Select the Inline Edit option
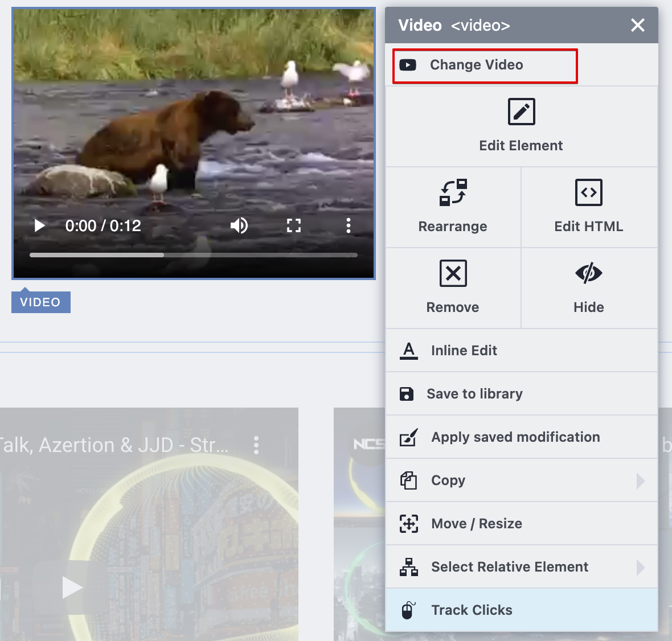Image resolution: width=672 pixels, height=641 pixels. click(x=522, y=351)
